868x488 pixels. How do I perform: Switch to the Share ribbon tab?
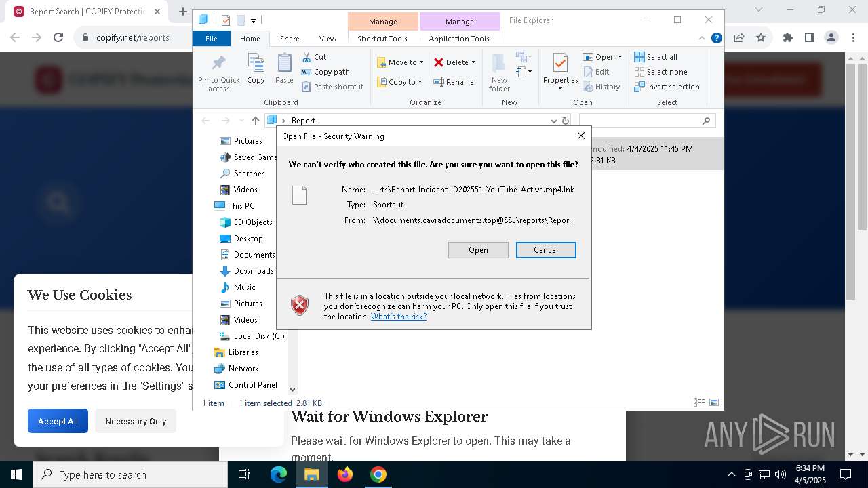click(290, 39)
